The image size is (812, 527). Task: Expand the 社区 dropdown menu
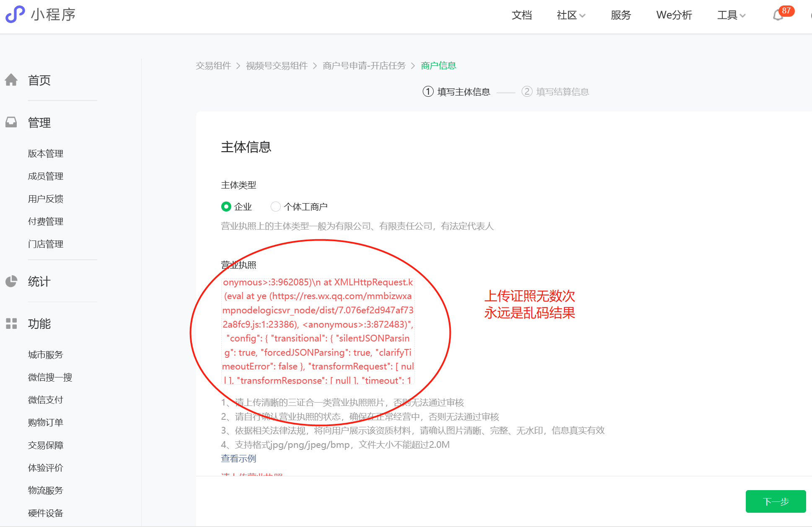click(x=571, y=15)
